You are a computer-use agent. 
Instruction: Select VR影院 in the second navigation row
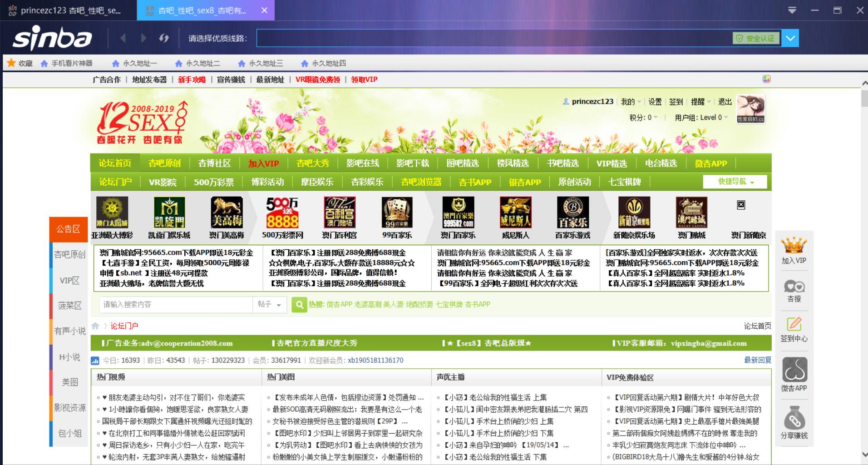163,182
